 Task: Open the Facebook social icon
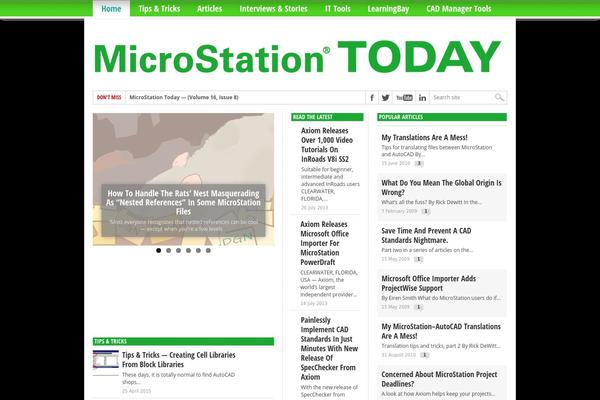373,98
